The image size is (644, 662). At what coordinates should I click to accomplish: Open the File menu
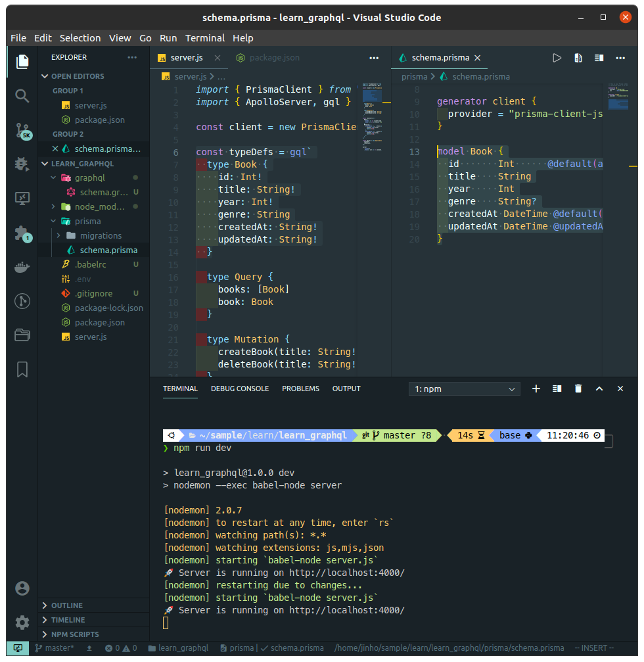[18, 38]
